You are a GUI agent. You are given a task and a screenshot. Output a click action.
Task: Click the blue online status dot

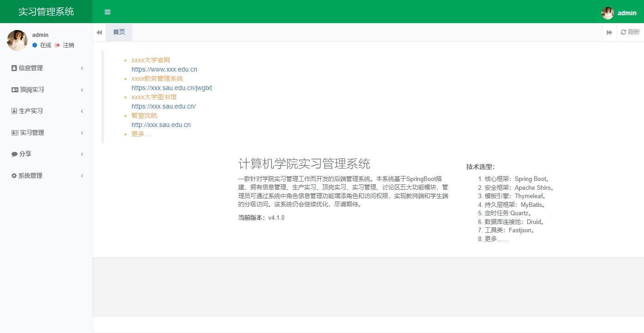click(35, 45)
